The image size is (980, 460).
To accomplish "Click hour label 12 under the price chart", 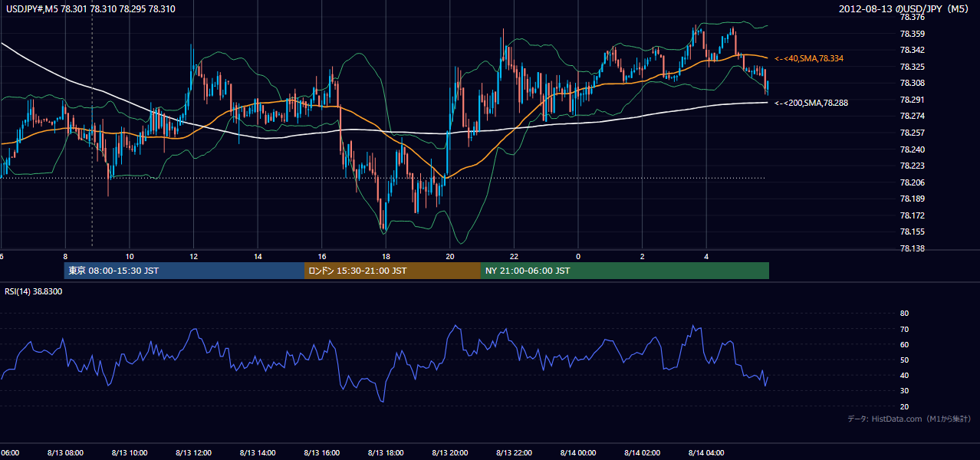I will click(193, 256).
